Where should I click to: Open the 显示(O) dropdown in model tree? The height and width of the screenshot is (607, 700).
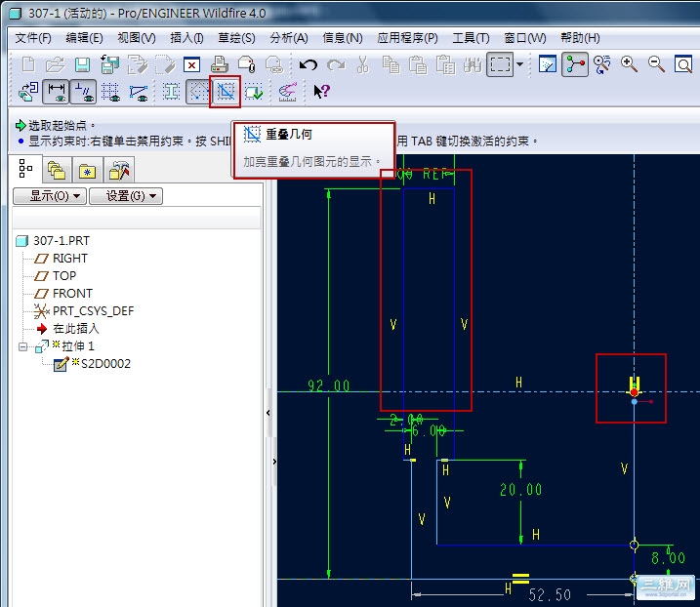click(x=50, y=196)
